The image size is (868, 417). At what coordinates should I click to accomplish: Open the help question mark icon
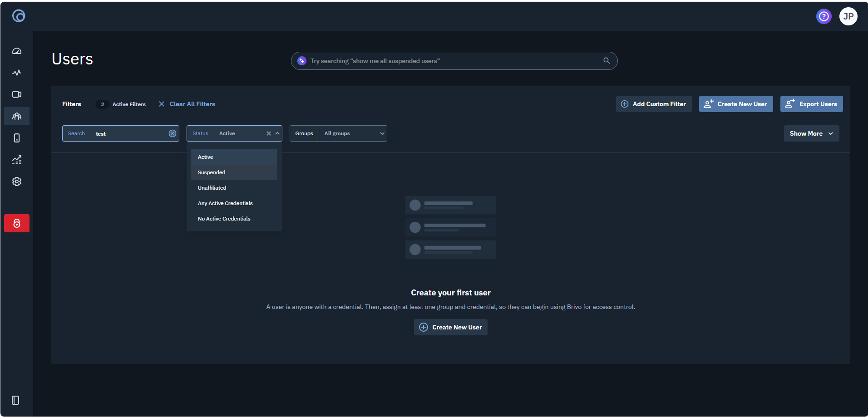coord(824,16)
